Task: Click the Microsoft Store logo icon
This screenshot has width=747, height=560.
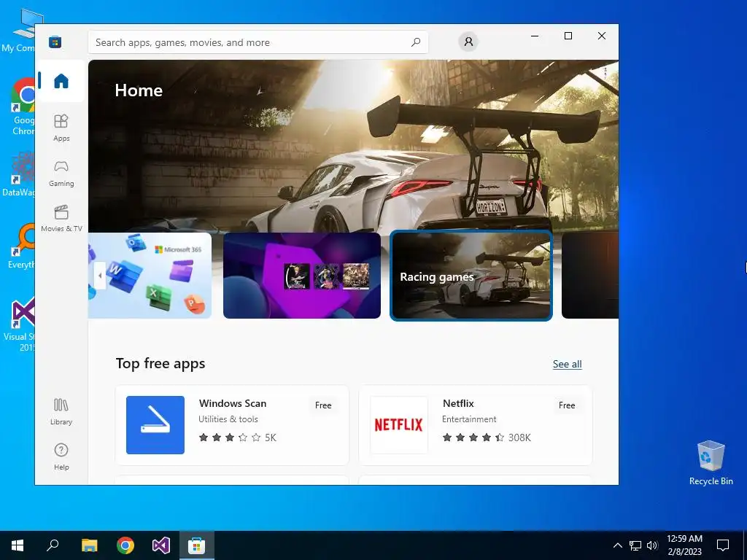Action: (x=55, y=42)
